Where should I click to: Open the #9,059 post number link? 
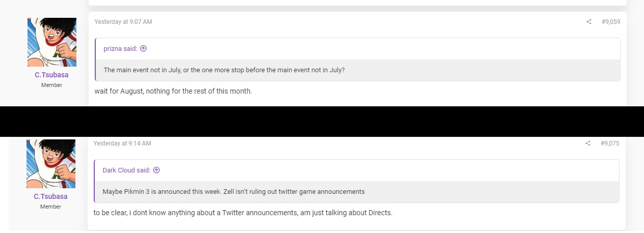[x=610, y=22]
